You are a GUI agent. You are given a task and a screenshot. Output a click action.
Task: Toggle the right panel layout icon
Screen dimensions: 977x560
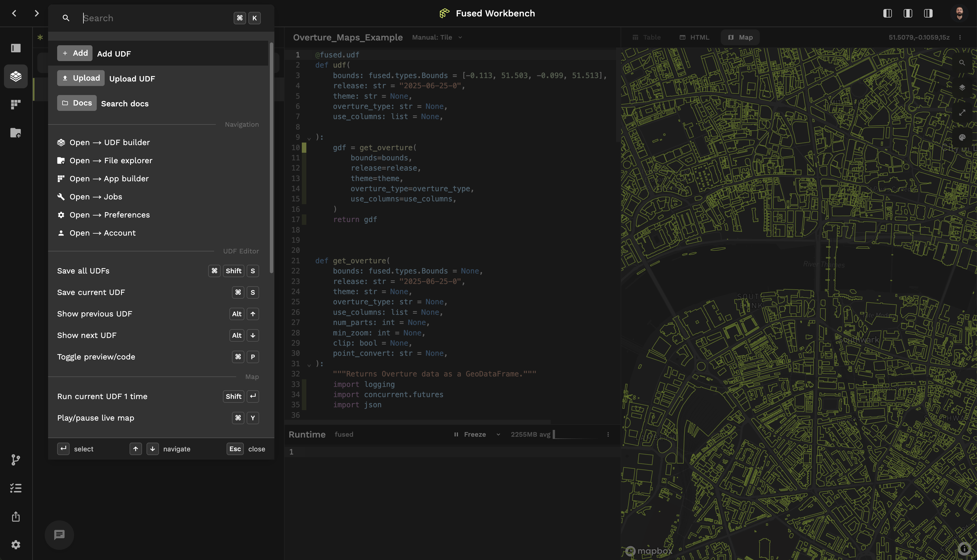(x=928, y=13)
